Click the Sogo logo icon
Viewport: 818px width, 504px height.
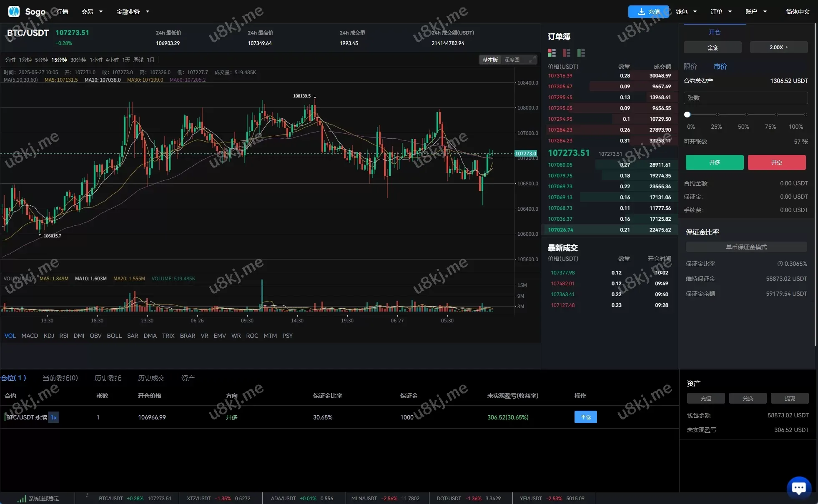point(14,11)
